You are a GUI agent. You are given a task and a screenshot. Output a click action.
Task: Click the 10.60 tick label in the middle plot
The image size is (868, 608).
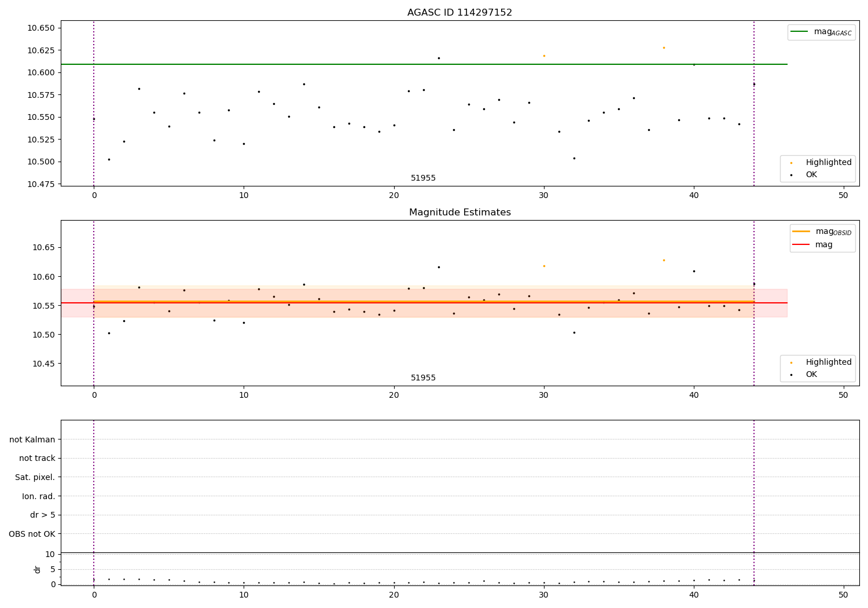click(43, 277)
